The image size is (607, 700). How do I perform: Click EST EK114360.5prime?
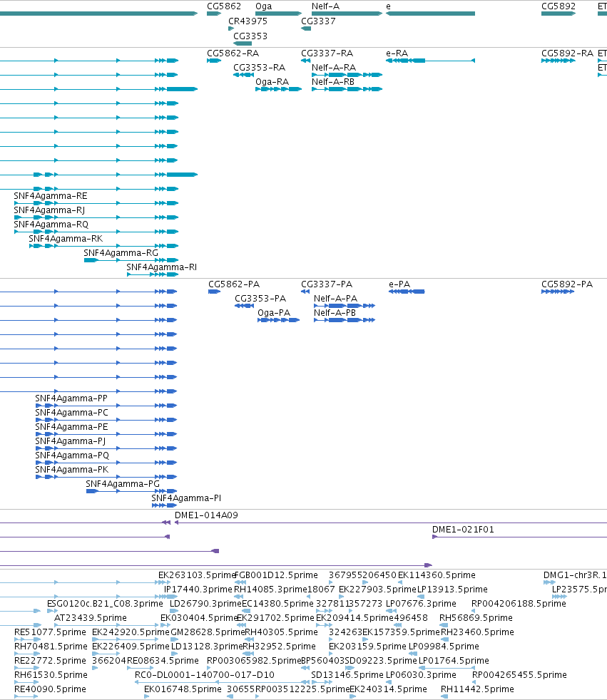tap(437, 575)
